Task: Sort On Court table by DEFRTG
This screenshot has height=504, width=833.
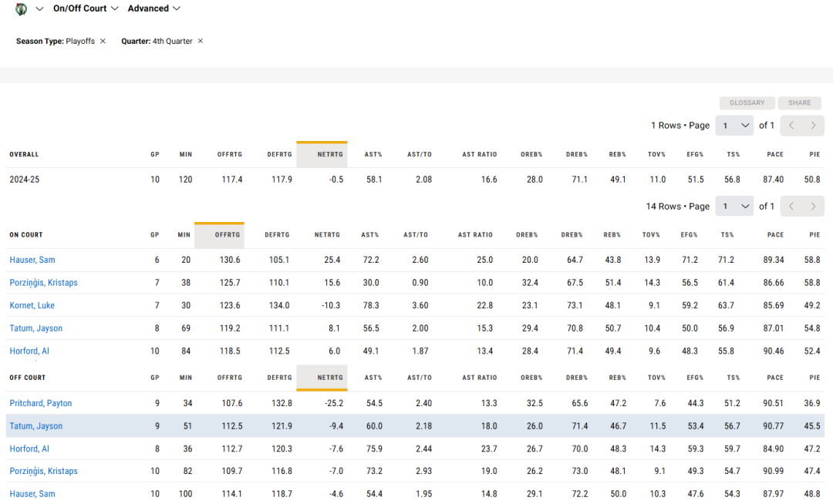Action: click(x=277, y=234)
